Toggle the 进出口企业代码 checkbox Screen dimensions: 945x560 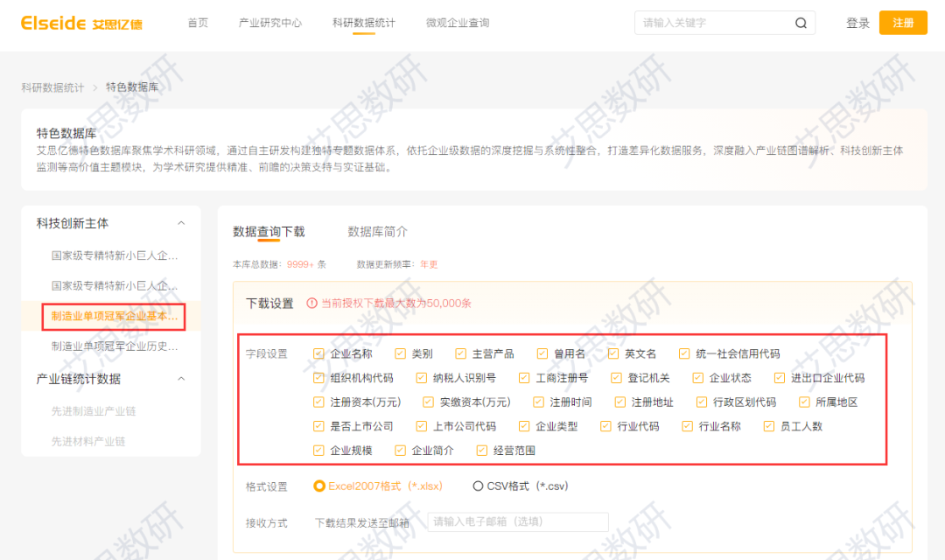point(780,378)
